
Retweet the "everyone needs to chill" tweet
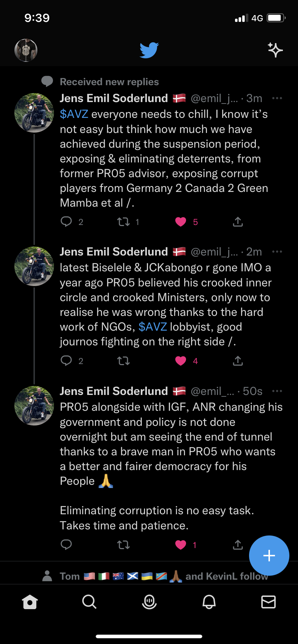pos(123,222)
